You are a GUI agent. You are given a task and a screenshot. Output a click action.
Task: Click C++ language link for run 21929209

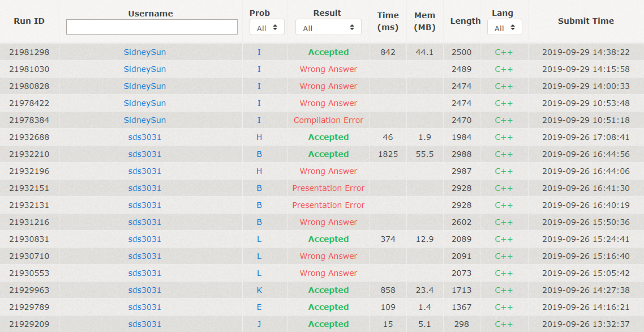tap(504, 324)
